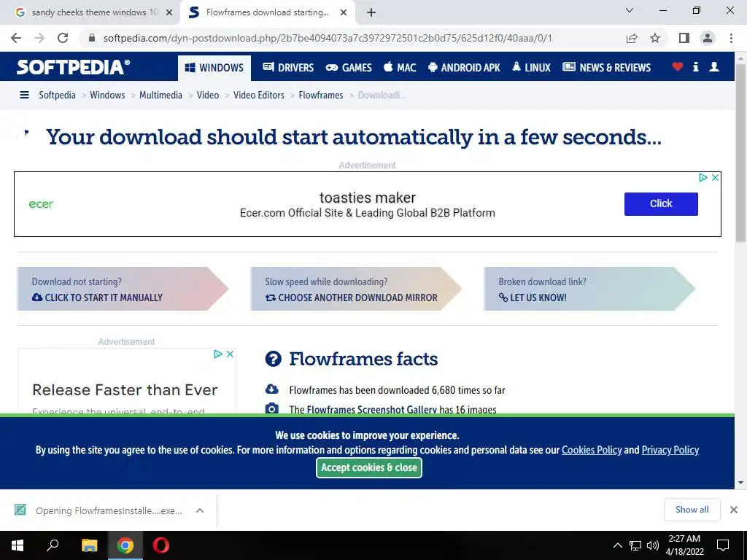Show all downloads
This screenshot has width=747, height=560.
pos(692,510)
